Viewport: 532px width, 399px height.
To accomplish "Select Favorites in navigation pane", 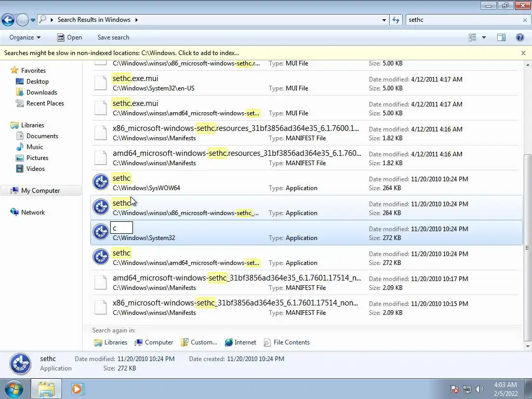I will [33, 71].
